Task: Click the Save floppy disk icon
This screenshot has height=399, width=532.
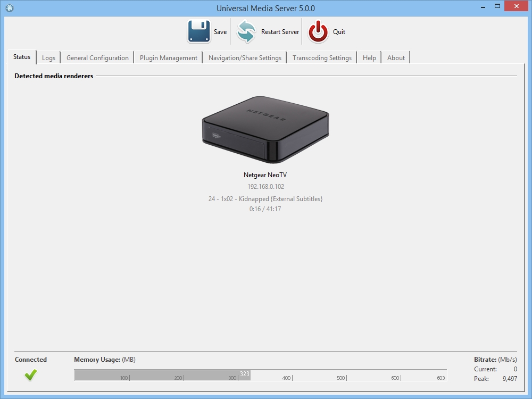Action: [199, 31]
